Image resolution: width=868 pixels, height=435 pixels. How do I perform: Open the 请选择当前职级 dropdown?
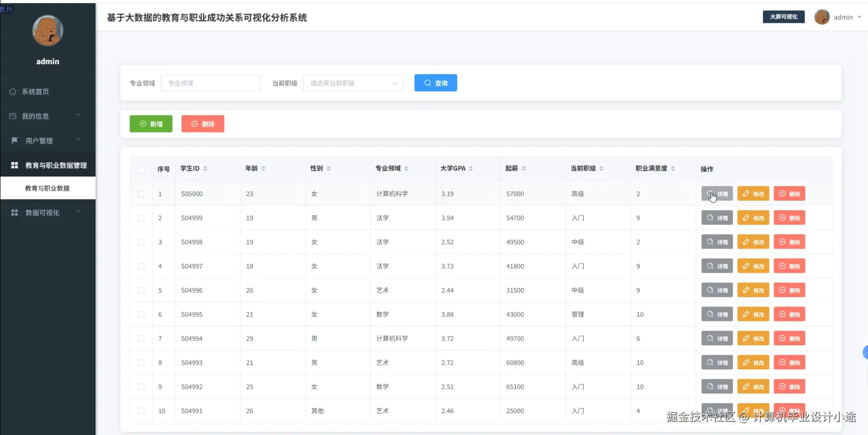point(352,83)
